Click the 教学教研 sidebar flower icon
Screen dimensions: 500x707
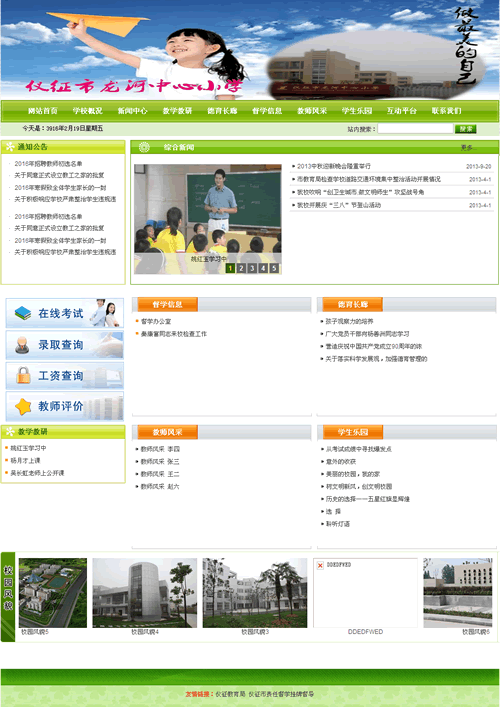[x=10, y=432]
